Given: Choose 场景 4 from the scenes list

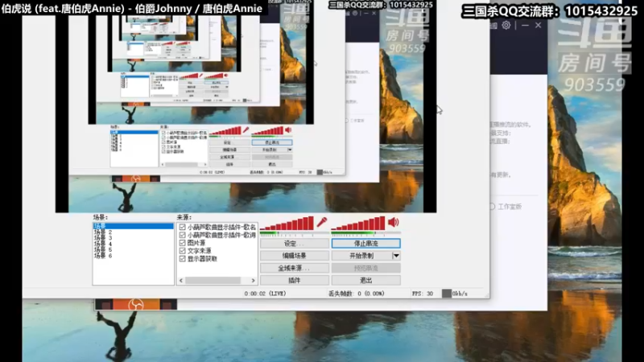Looking at the screenshot, I should point(103,244).
